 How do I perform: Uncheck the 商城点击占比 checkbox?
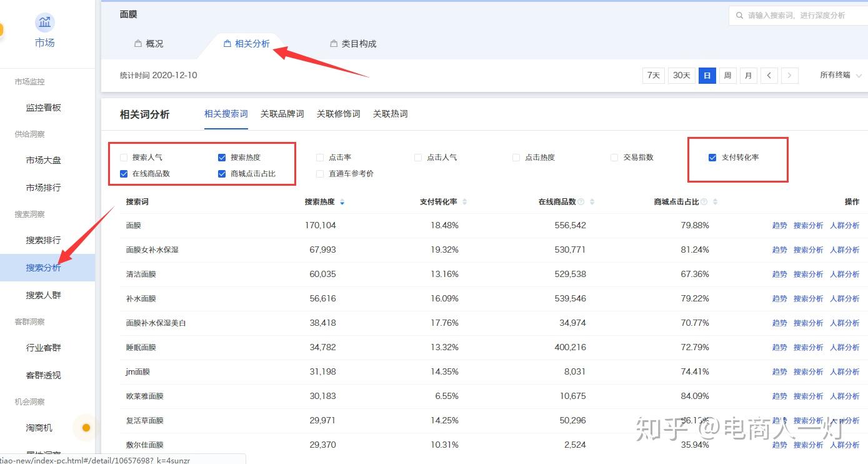click(x=222, y=174)
